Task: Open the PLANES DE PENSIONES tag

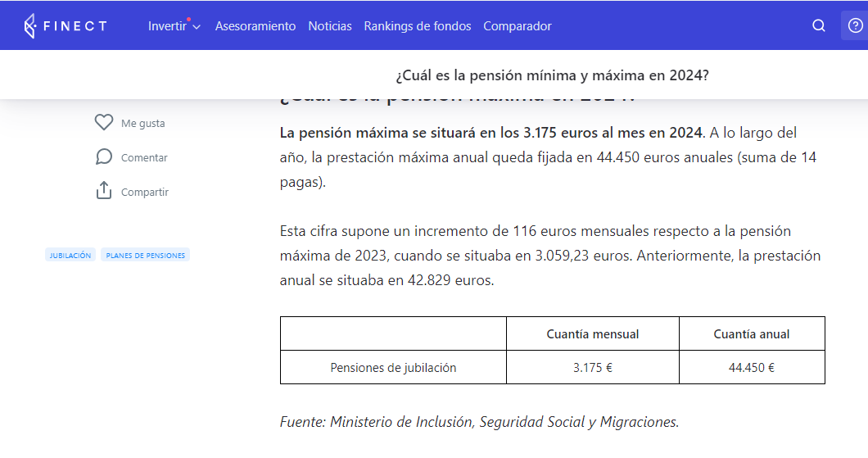Action: click(x=146, y=256)
